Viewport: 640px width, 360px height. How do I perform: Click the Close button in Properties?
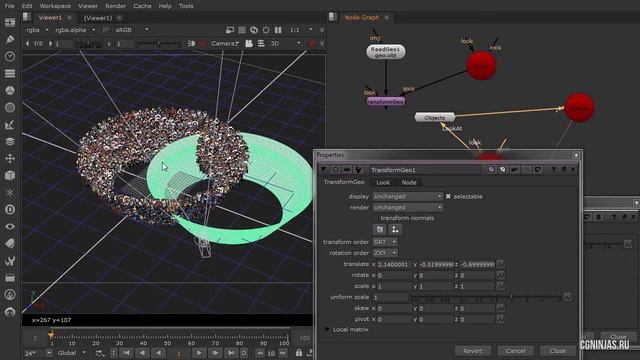coord(558,351)
